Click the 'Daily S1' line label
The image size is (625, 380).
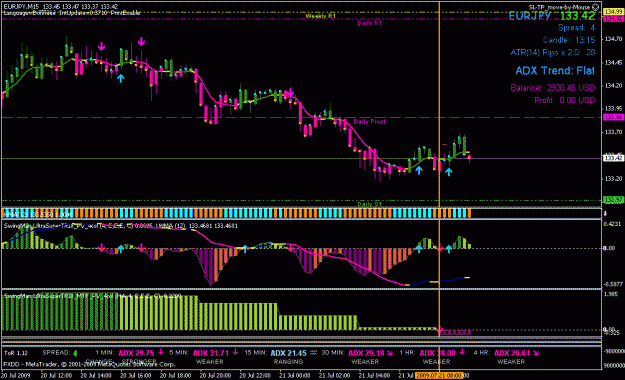[x=369, y=204]
